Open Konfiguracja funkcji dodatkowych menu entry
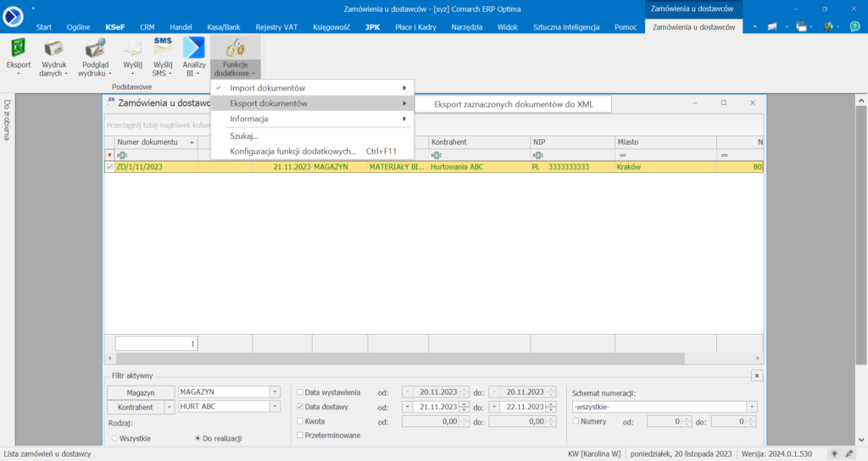 292,151
